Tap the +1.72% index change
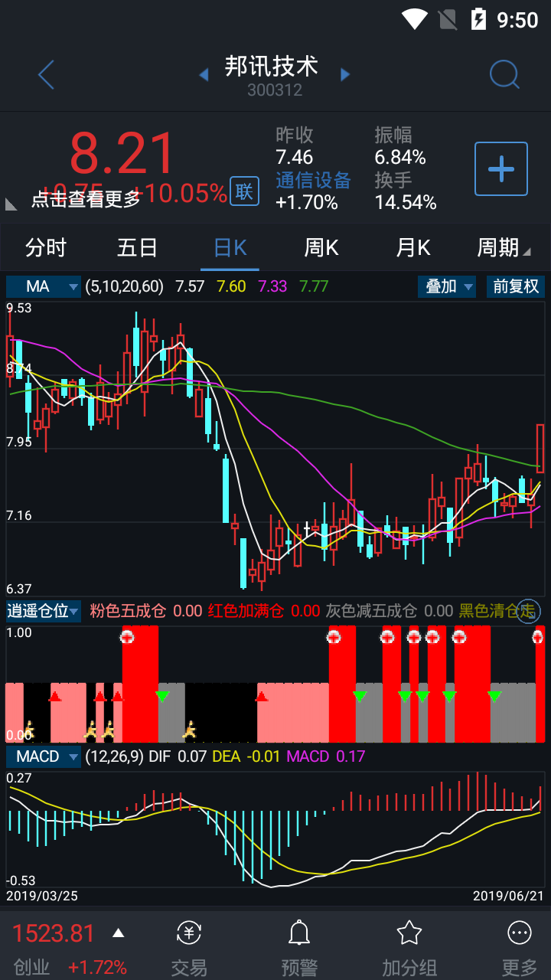Image resolution: width=551 pixels, height=980 pixels. tap(97, 968)
